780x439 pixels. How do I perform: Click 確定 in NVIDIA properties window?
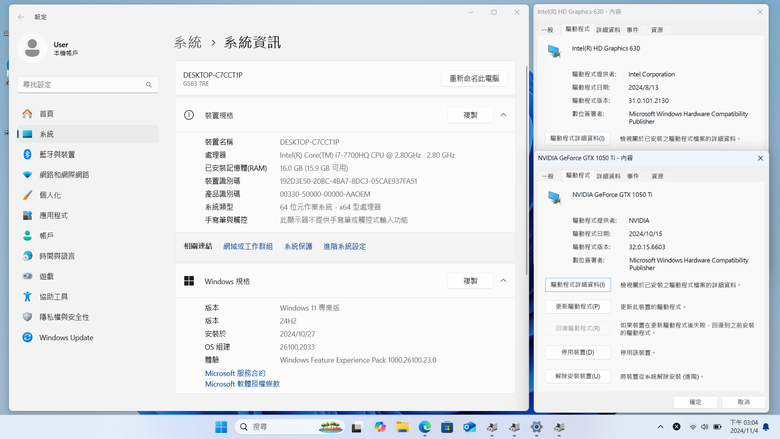coord(695,402)
